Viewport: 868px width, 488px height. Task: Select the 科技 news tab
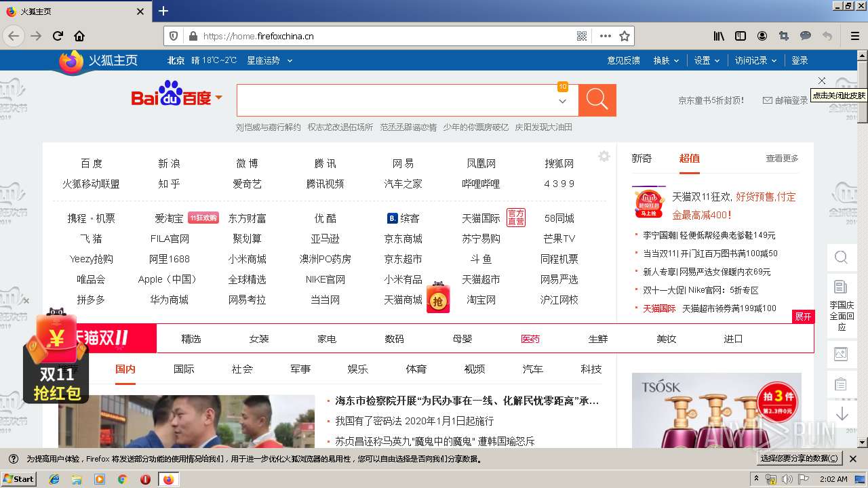[x=591, y=369]
